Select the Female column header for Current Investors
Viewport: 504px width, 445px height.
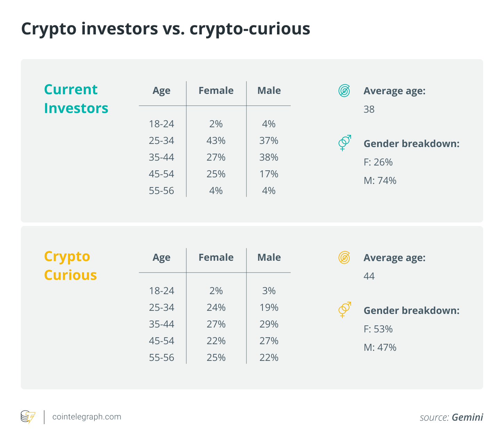[216, 91]
